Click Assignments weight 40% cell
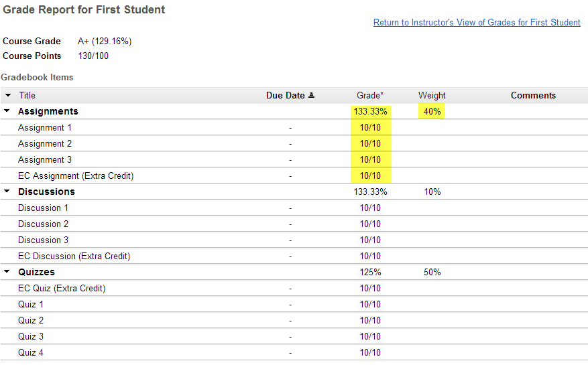 pyautogui.click(x=432, y=111)
